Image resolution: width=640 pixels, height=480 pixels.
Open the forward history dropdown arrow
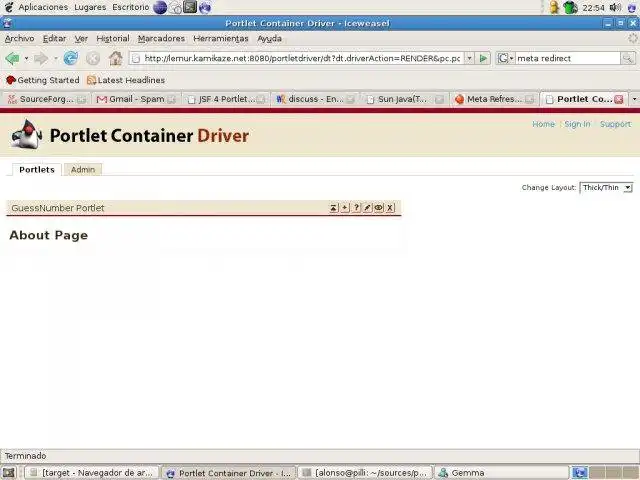coord(56,58)
